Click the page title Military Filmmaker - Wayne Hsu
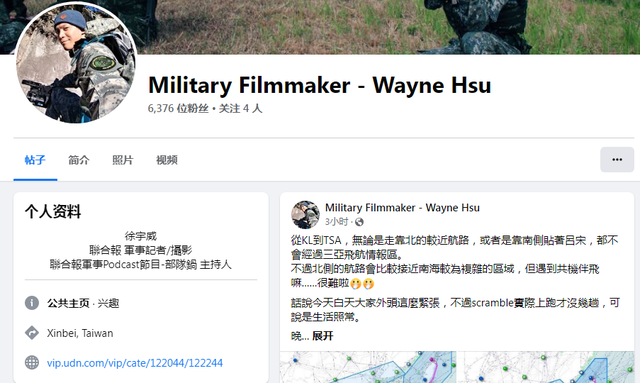The image size is (640, 383). coord(320,85)
